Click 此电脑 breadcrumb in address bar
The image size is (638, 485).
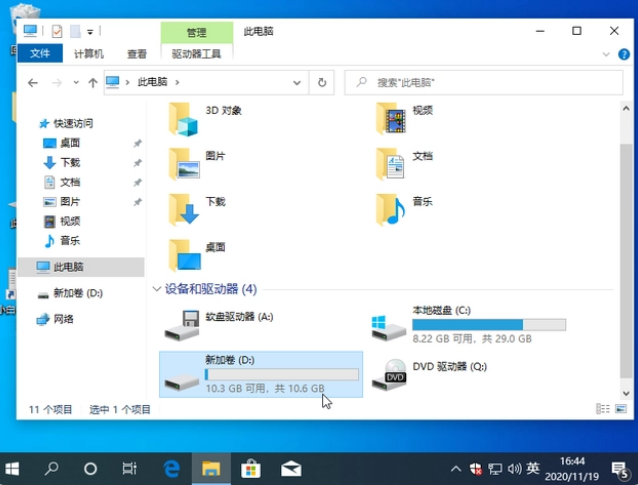pos(152,82)
